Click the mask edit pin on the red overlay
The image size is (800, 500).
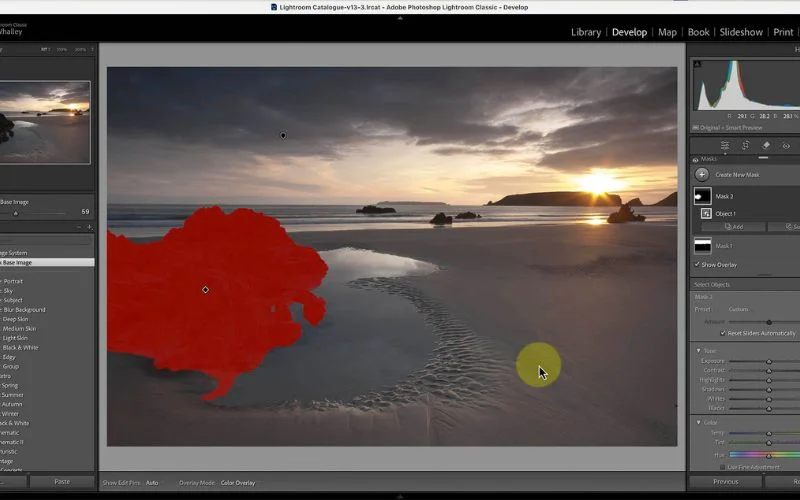tap(206, 290)
